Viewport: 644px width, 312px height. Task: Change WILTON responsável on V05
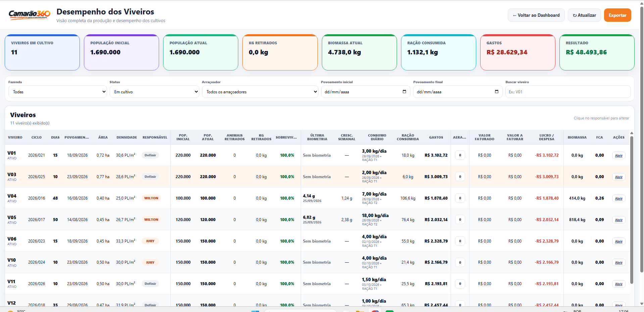pyautogui.click(x=151, y=220)
